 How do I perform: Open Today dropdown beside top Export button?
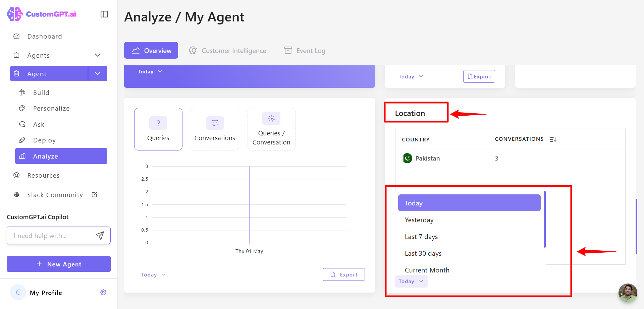411,76
